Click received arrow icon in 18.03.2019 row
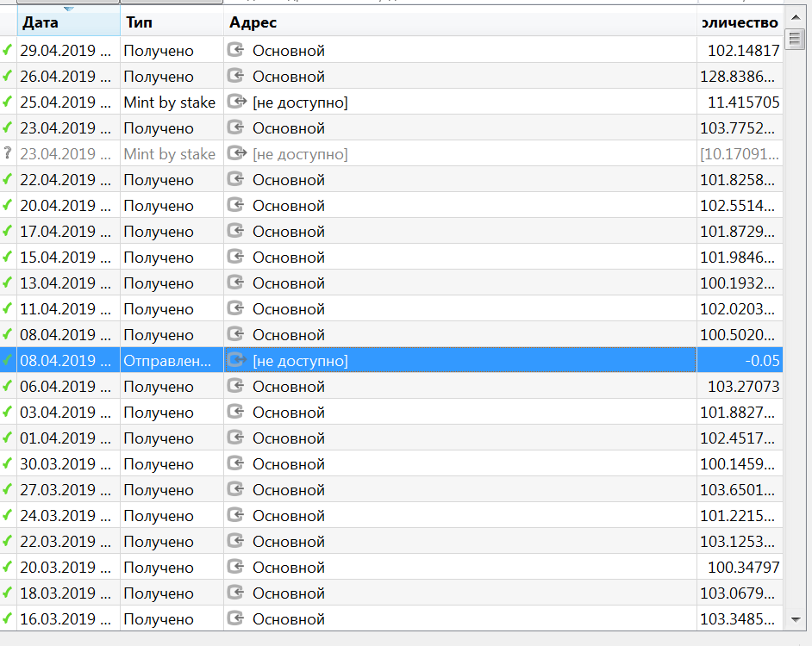 235,593
